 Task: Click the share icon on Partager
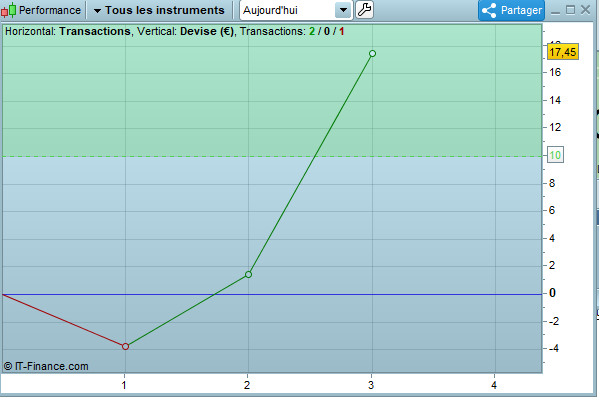pyautogui.click(x=489, y=10)
